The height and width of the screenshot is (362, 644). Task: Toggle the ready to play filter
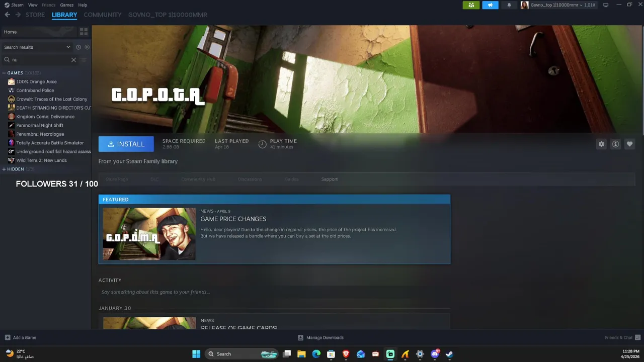(87, 47)
